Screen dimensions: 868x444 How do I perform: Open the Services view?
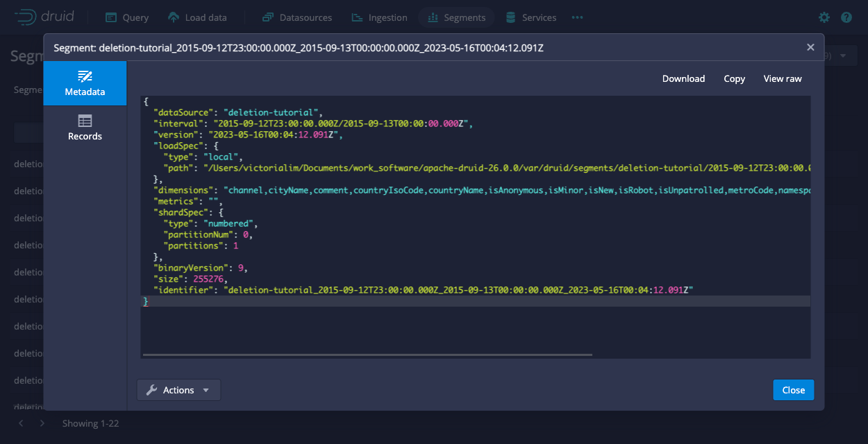531,17
